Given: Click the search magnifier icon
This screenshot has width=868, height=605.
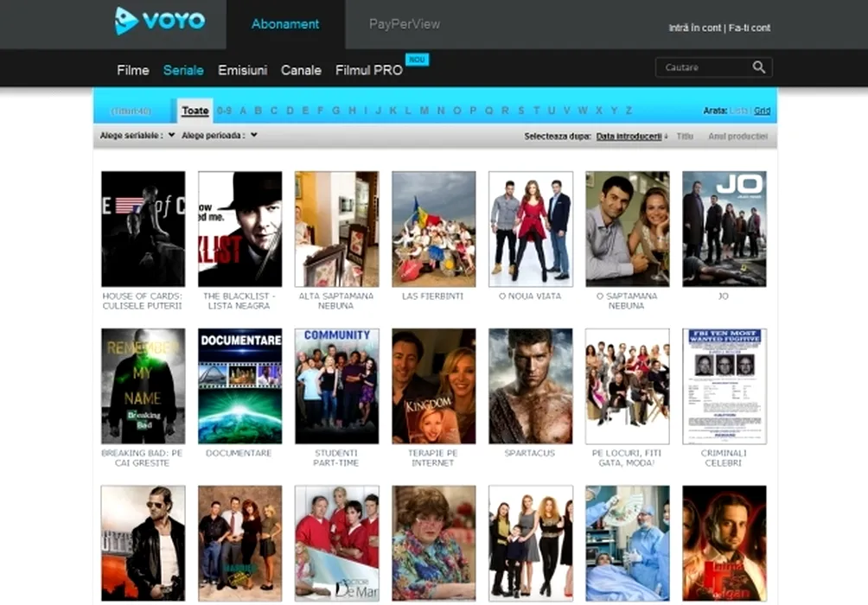Looking at the screenshot, I should pos(759,67).
